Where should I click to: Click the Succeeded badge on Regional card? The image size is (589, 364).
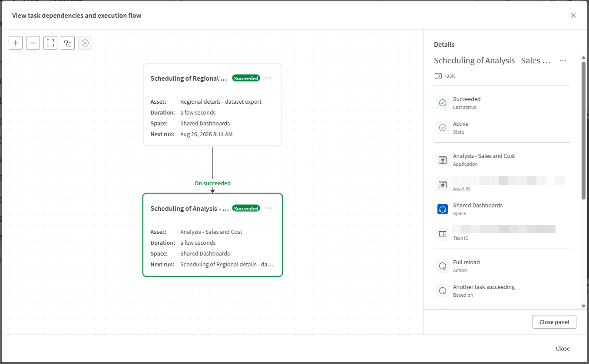point(246,78)
